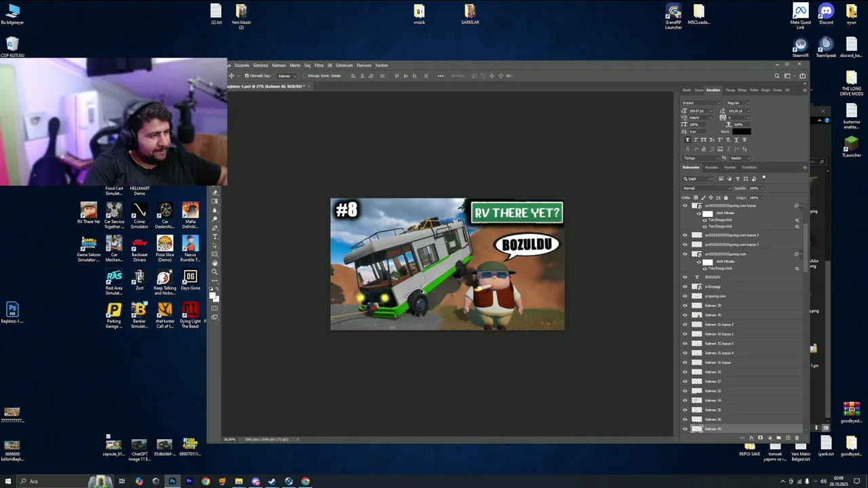The image size is (868, 488).
Task: Filter layers by adjustment layer icon
Action: click(730, 179)
